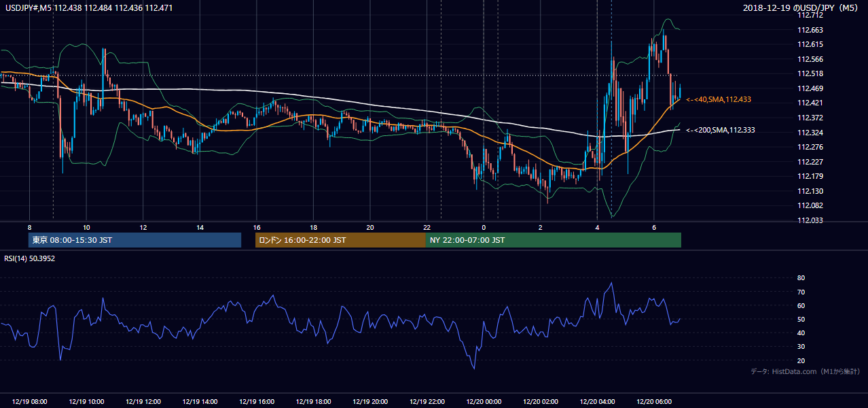Click the 112.421 price axis value

pos(810,103)
